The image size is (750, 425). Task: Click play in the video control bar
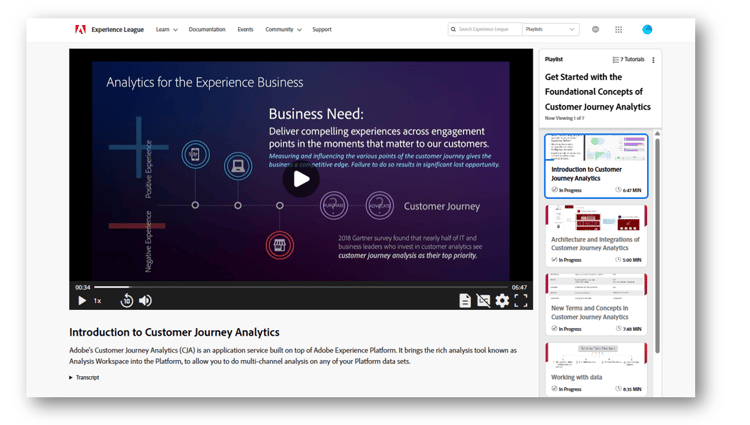82,301
